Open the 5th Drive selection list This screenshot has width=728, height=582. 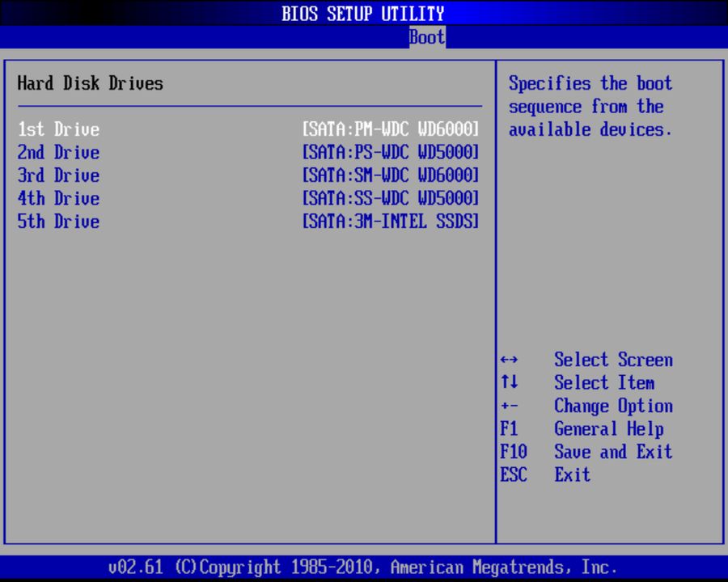coord(57,221)
